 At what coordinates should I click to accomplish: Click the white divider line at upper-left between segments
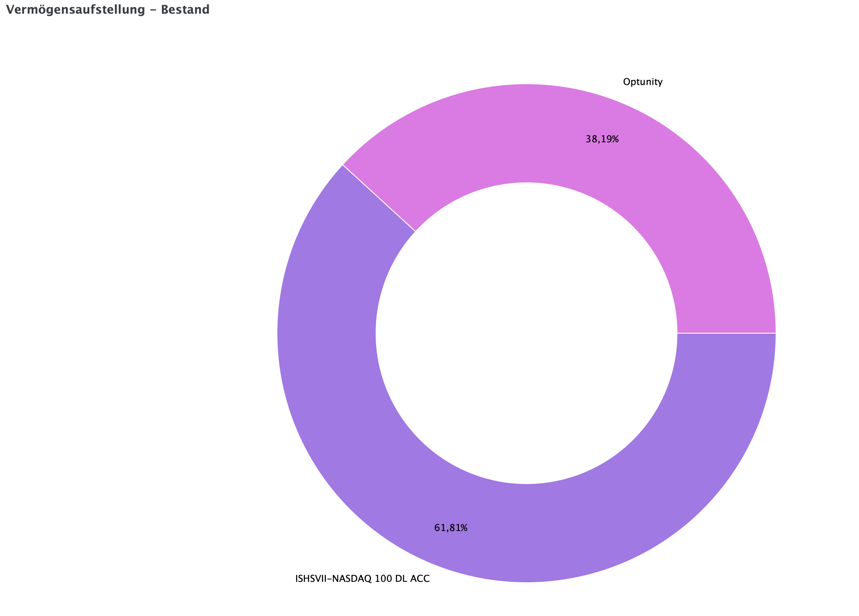coord(379,198)
